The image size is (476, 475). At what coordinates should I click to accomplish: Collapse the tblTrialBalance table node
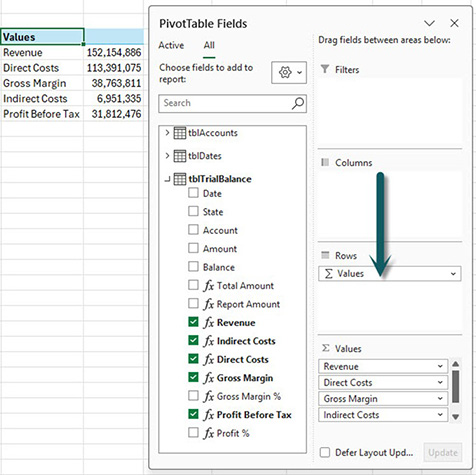(167, 179)
